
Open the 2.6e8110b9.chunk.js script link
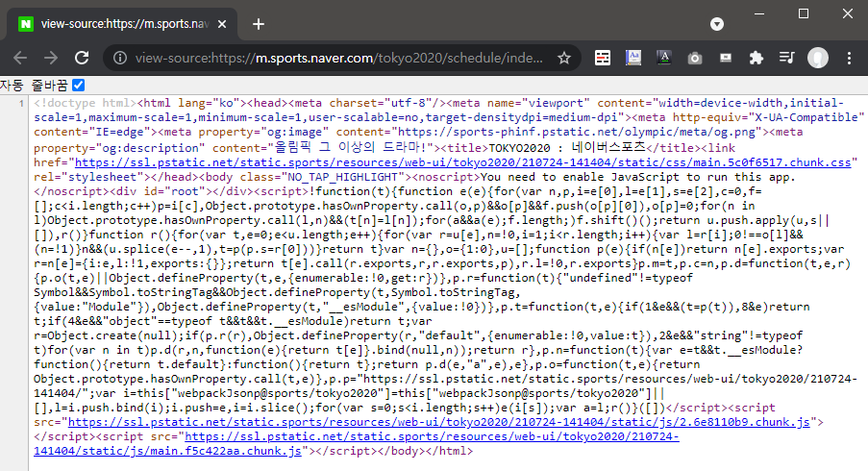[x=442, y=421]
